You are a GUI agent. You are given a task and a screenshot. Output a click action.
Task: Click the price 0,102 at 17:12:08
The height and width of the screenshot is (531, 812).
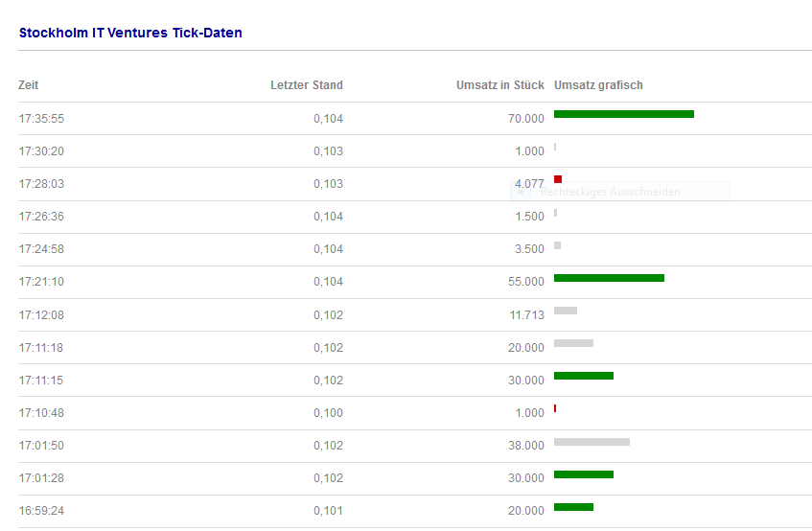coord(328,314)
